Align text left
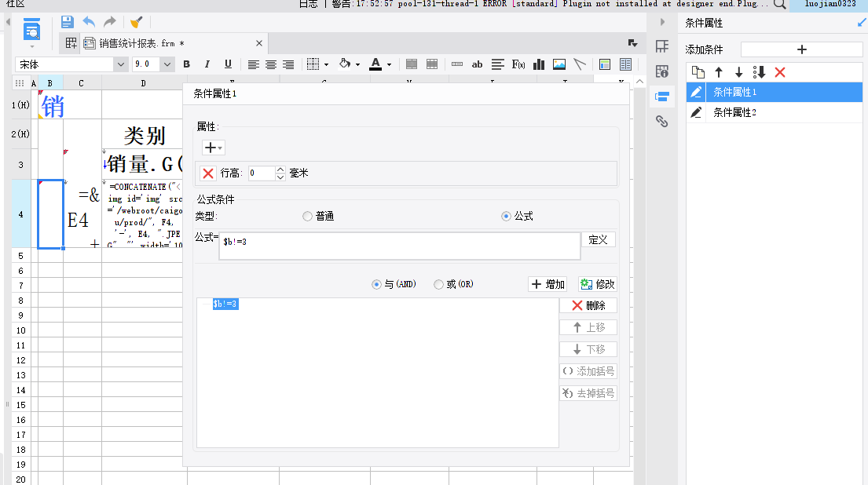 tap(253, 64)
